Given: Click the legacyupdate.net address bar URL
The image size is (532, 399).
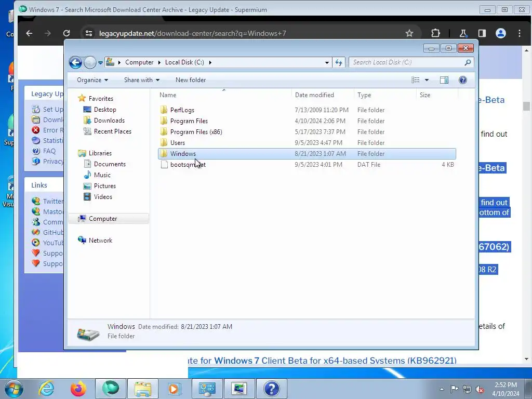Looking at the screenshot, I should tap(192, 33).
